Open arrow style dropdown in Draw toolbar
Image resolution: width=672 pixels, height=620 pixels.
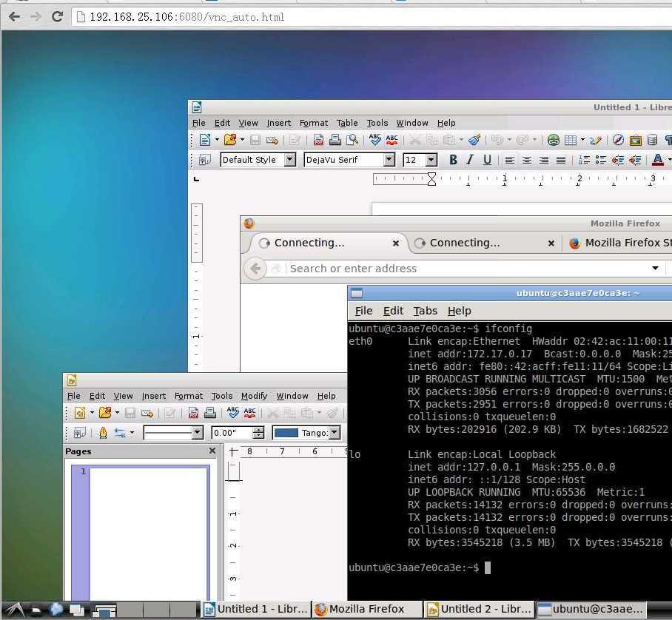click(x=132, y=433)
